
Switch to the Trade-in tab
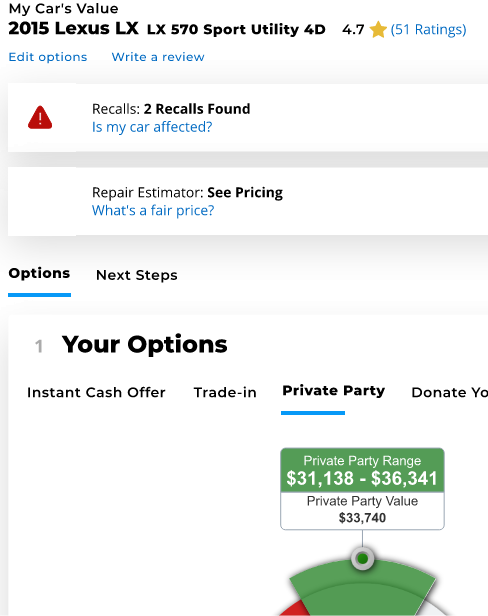click(x=225, y=392)
